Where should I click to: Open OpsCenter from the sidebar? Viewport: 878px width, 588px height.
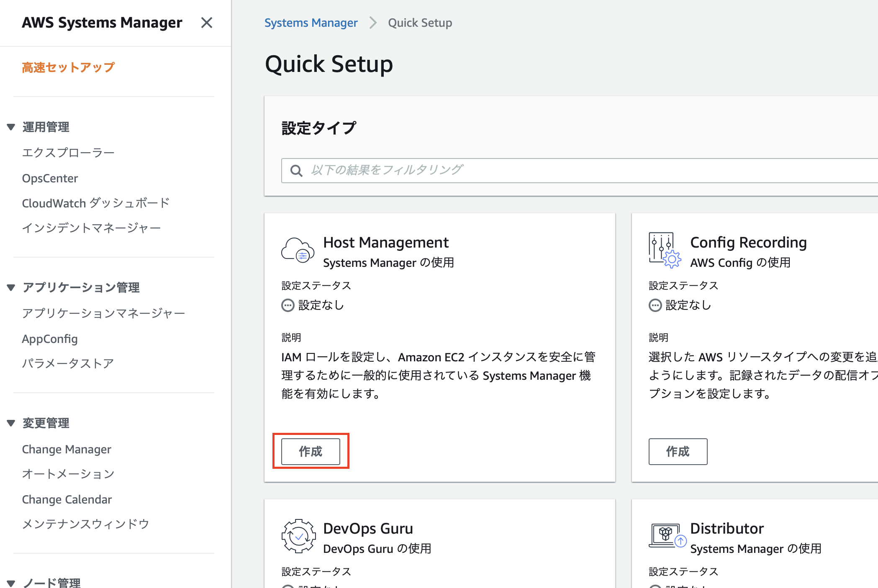[50, 178]
